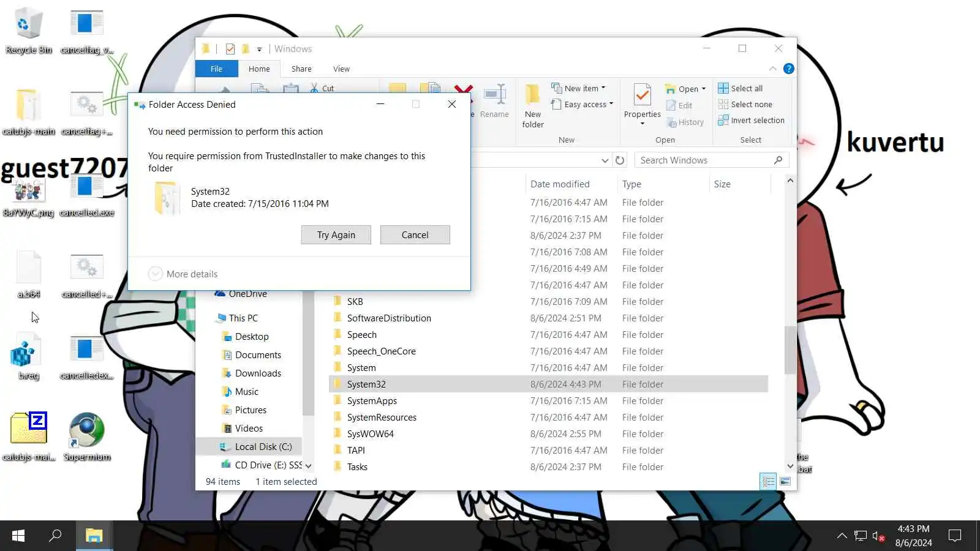This screenshot has width=980, height=551.
Task: Click the file list scroll-up arrow
Action: tap(790, 181)
